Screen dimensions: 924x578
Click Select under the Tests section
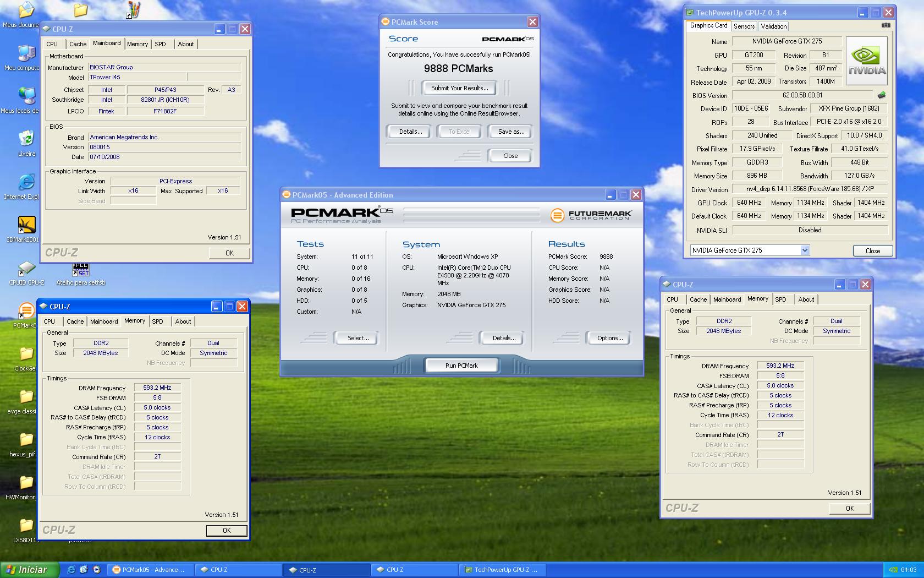358,338
